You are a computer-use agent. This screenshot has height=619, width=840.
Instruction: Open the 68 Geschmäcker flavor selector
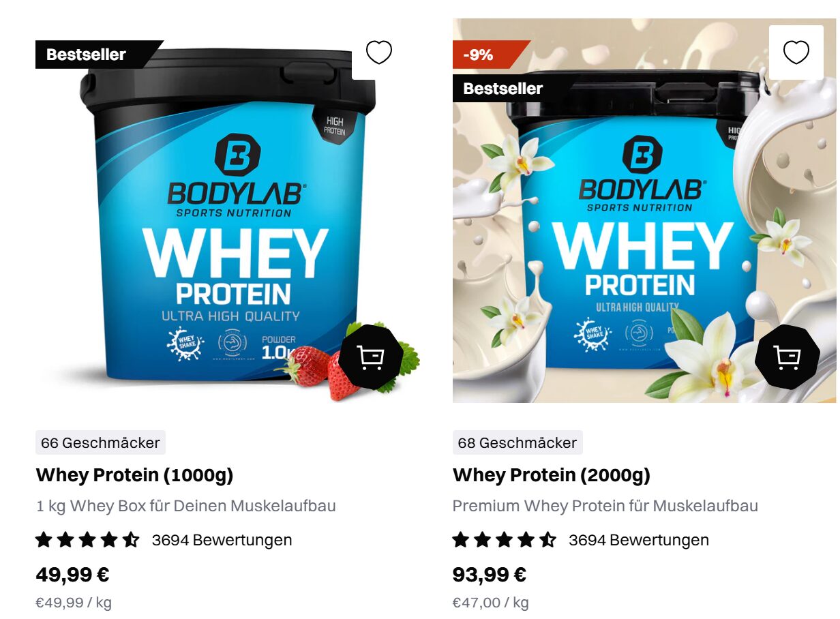click(x=517, y=443)
